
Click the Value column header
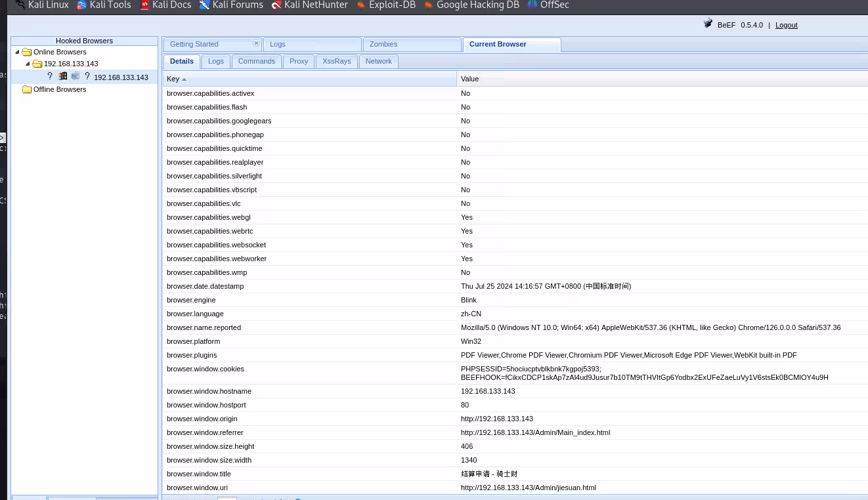[x=469, y=79]
